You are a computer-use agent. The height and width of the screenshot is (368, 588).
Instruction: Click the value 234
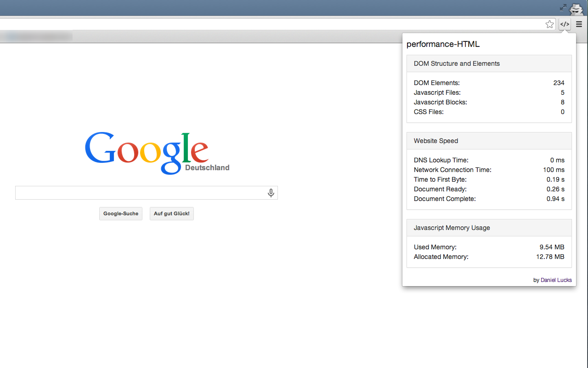click(559, 83)
